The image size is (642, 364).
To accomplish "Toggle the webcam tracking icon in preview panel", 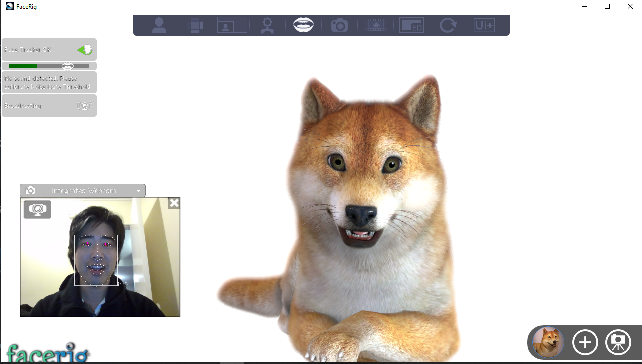I will 37,210.
